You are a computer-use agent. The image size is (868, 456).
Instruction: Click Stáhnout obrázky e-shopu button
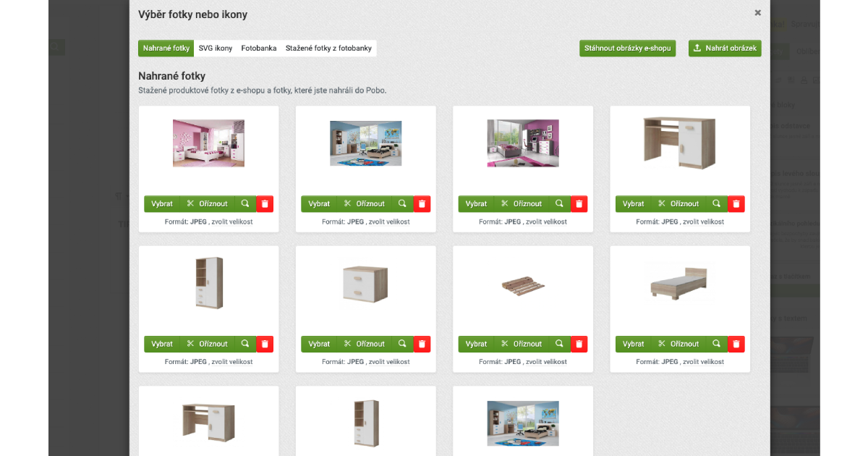[628, 48]
